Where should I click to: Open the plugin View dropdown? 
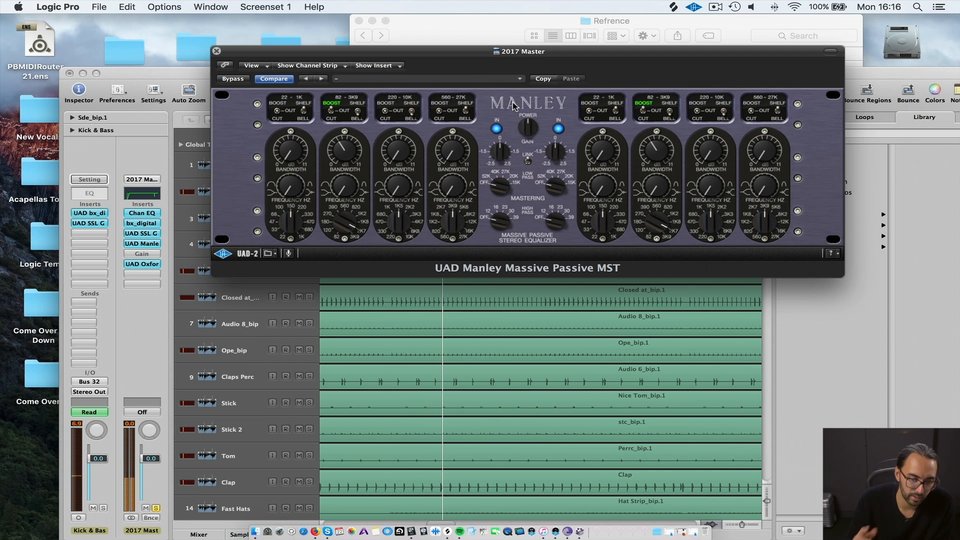tap(255, 65)
